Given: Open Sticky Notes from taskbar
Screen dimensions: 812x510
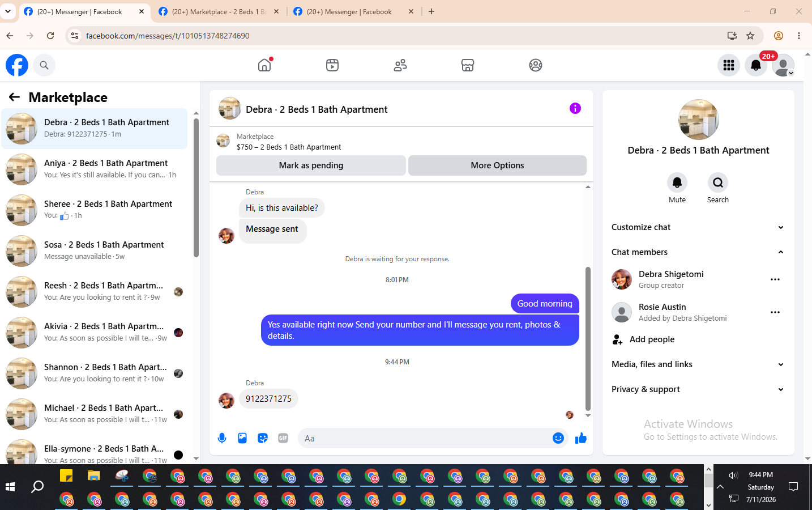Looking at the screenshot, I should coord(66,475).
